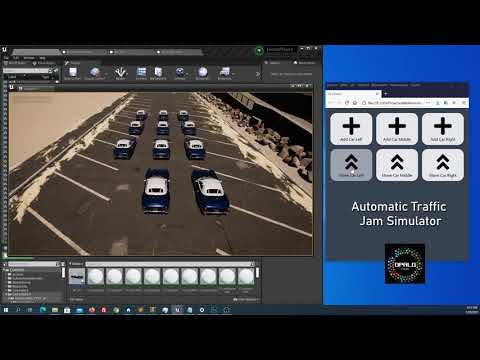Click the Save Current toolbar icon
The width and height of the screenshot is (480, 360).
[x=72, y=73]
